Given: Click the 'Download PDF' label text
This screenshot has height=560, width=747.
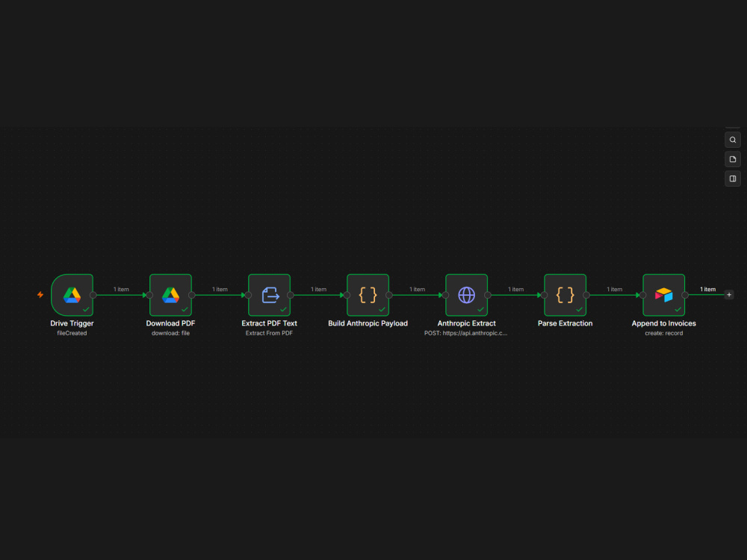Looking at the screenshot, I should pos(170,323).
